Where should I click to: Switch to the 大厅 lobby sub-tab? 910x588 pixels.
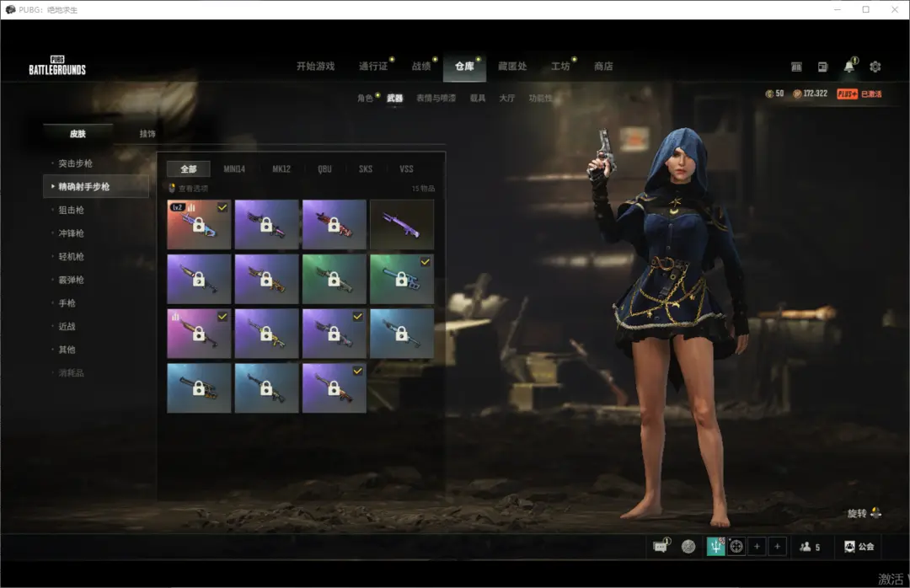[506, 98]
